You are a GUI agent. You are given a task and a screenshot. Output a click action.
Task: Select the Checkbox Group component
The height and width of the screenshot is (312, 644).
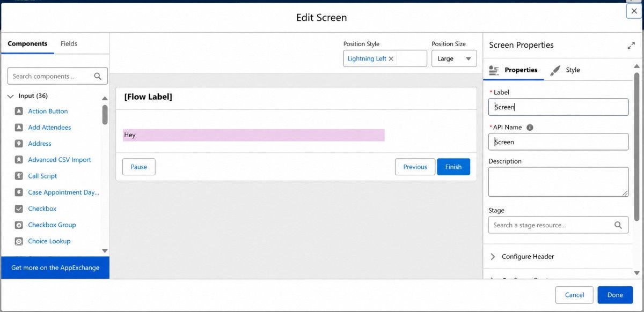(x=52, y=225)
